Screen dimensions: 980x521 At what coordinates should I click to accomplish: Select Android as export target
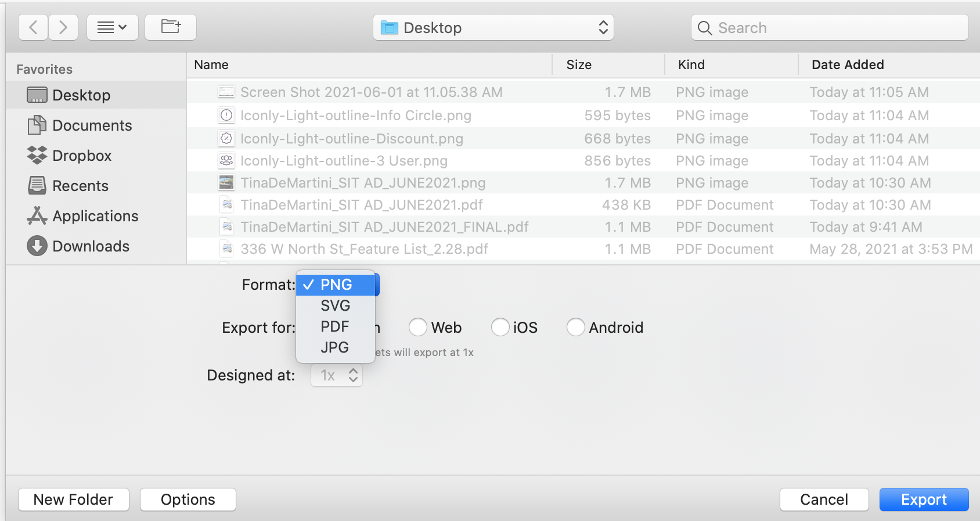tap(575, 328)
